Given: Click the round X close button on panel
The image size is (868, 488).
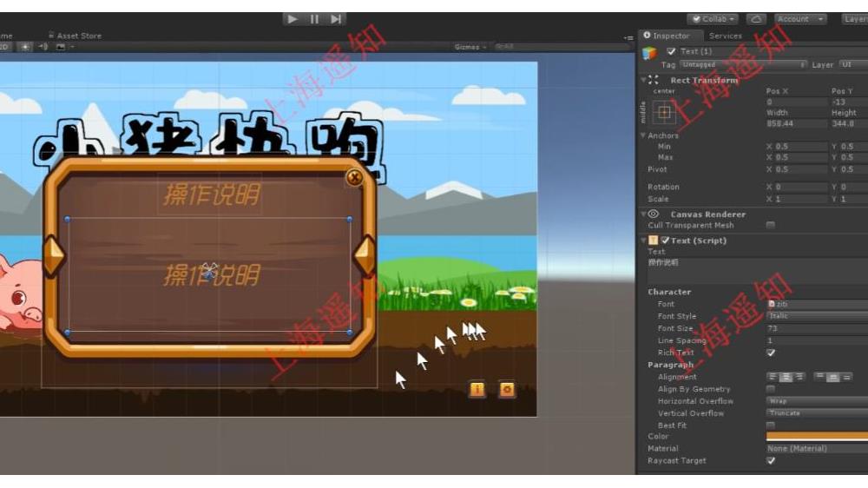Looking at the screenshot, I should click(354, 177).
